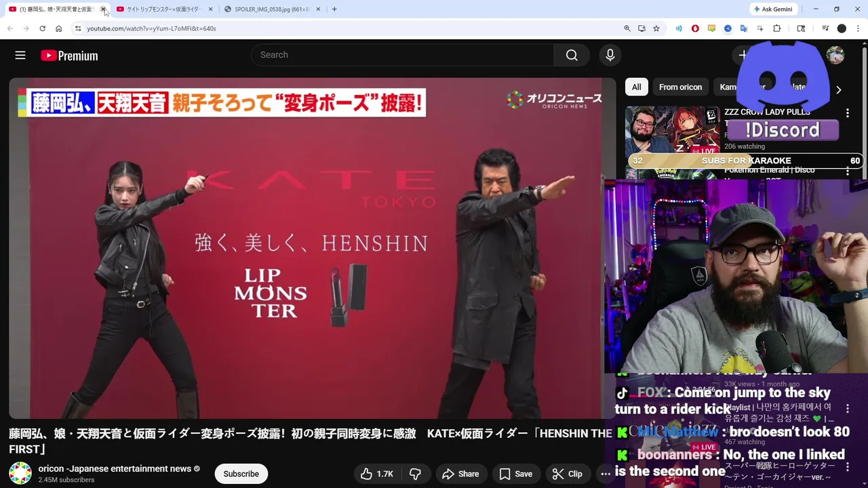868x488 pixels.
Task: Select the All filter chip
Action: click(636, 87)
